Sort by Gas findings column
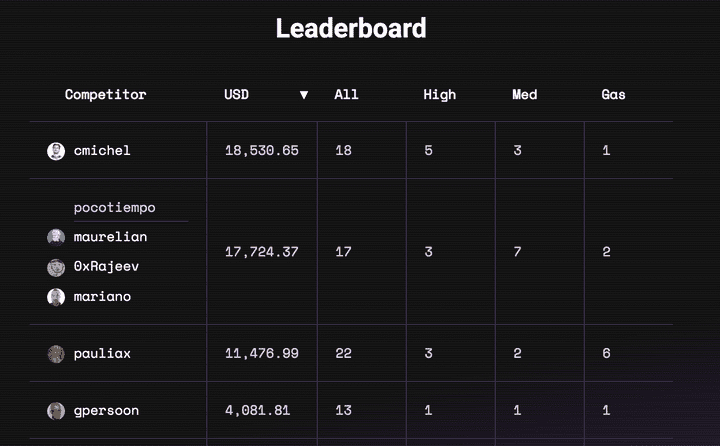 pos(613,95)
